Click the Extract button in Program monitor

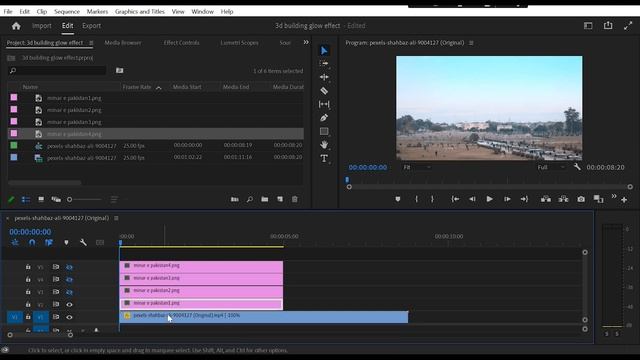coord(563,199)
